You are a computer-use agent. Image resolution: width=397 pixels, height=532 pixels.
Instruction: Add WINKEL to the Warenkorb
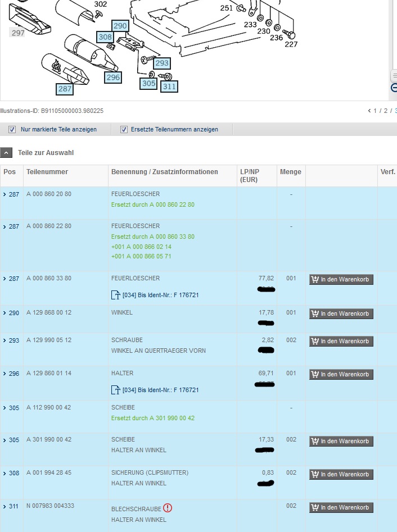[341, 313]
